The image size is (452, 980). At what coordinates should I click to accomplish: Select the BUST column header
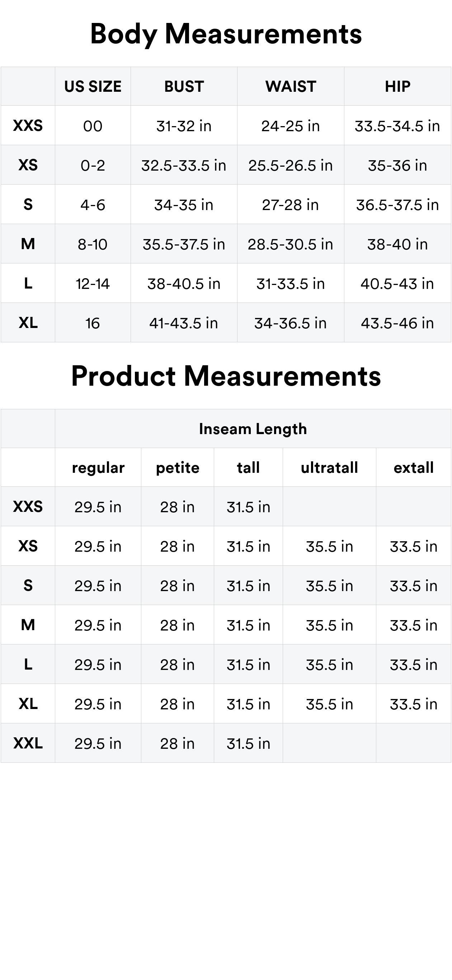tap(184, 87)
